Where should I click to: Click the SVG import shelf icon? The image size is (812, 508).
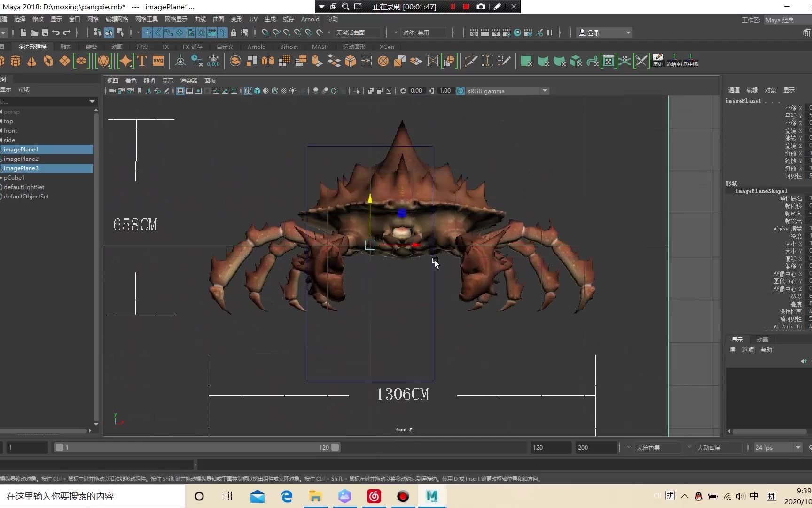tap(158, 61)
